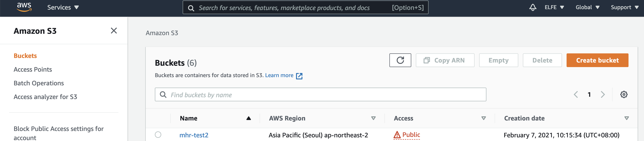The image size is (644, 141).
Task: Open the Support menu
Action: (x=624, y=7)
